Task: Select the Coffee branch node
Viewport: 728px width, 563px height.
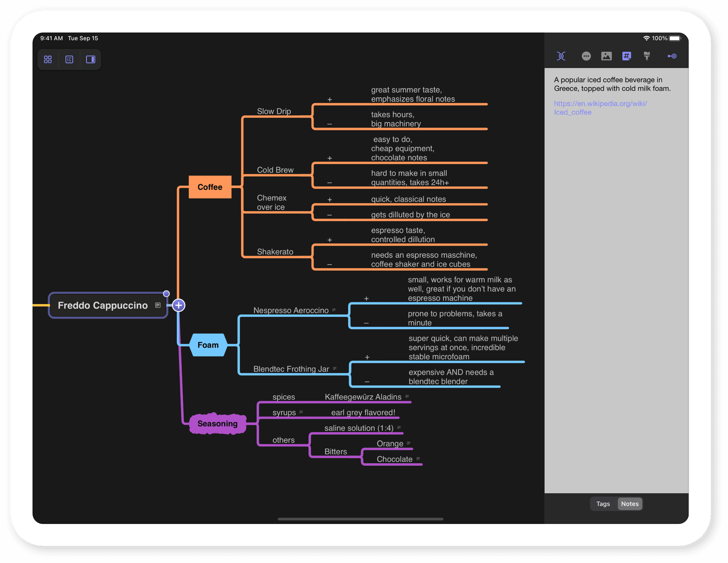Action: click(x=210, y=187)
